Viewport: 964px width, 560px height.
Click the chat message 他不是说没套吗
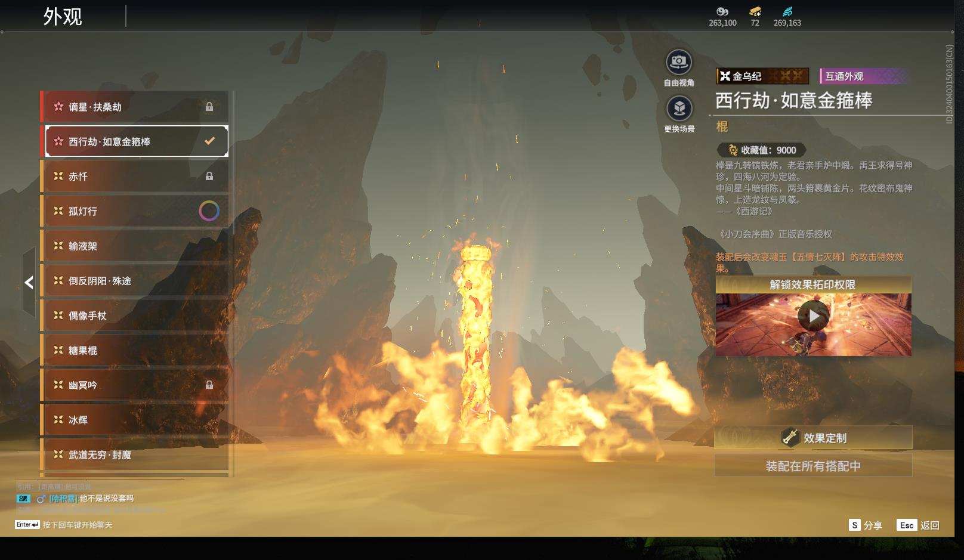[x=107, y=499]
